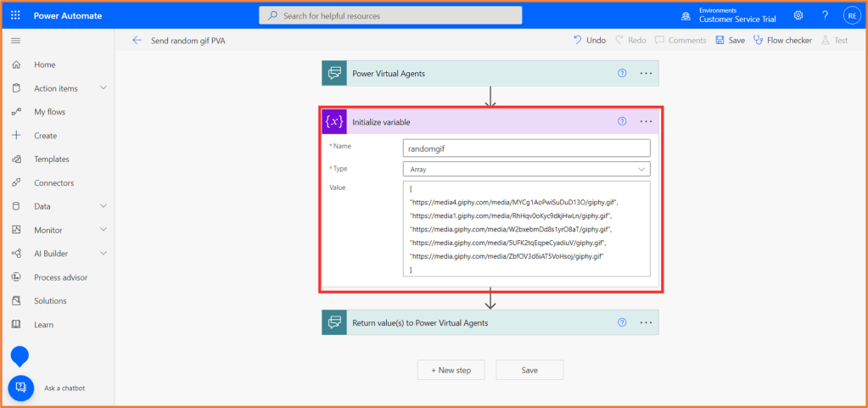This screenshot has height=408, width=868.
Task: Open Templates in the sidebar
Action: pyautogui.click(x=51, y=159)
